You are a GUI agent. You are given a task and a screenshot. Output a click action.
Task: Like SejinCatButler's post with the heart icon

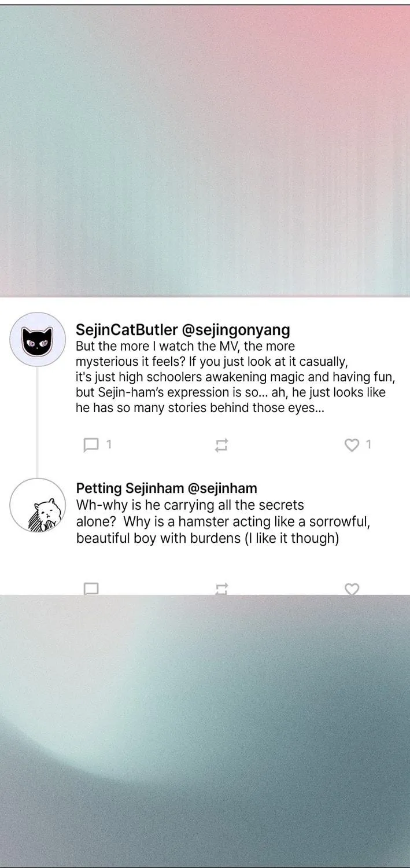click(x=352, y=444)
